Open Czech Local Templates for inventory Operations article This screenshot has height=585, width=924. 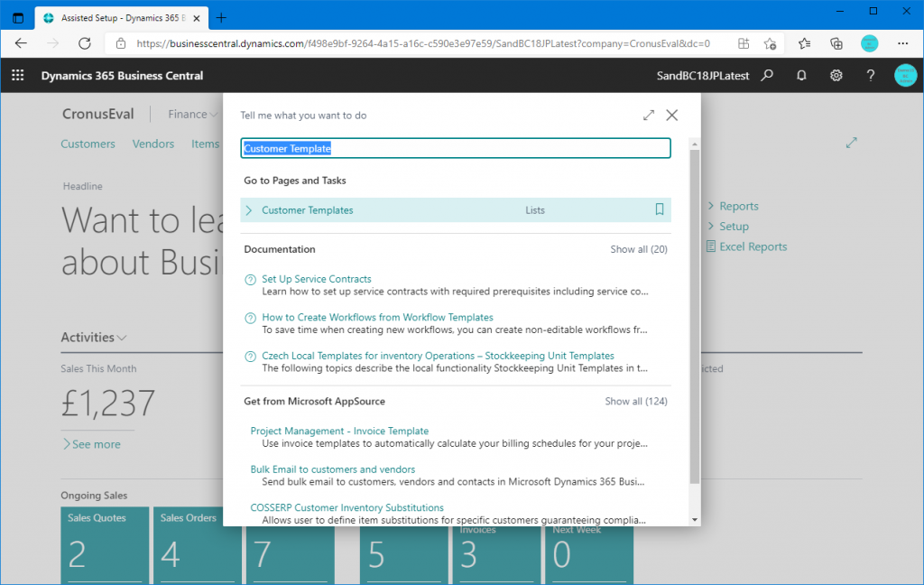tap(438, 356)
